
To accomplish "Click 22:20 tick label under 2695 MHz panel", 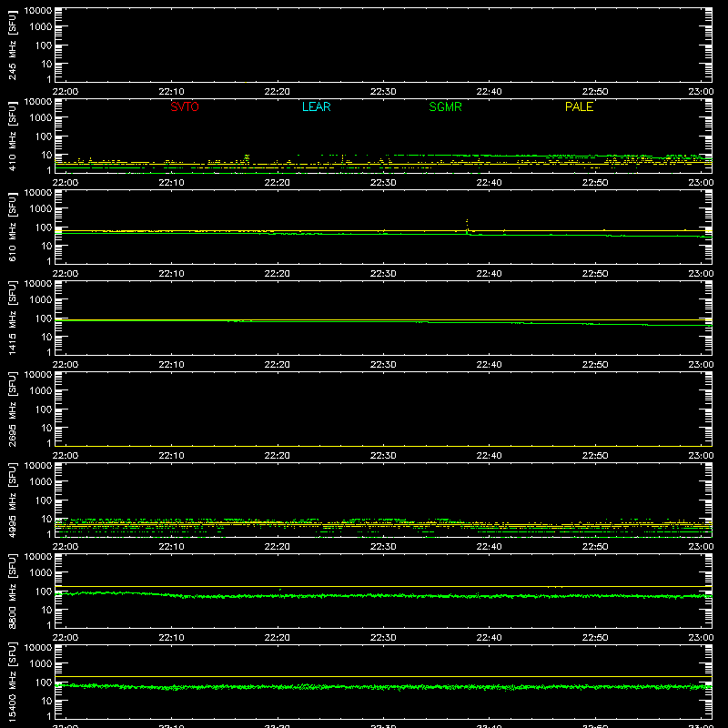I will (x=278, y=456).
